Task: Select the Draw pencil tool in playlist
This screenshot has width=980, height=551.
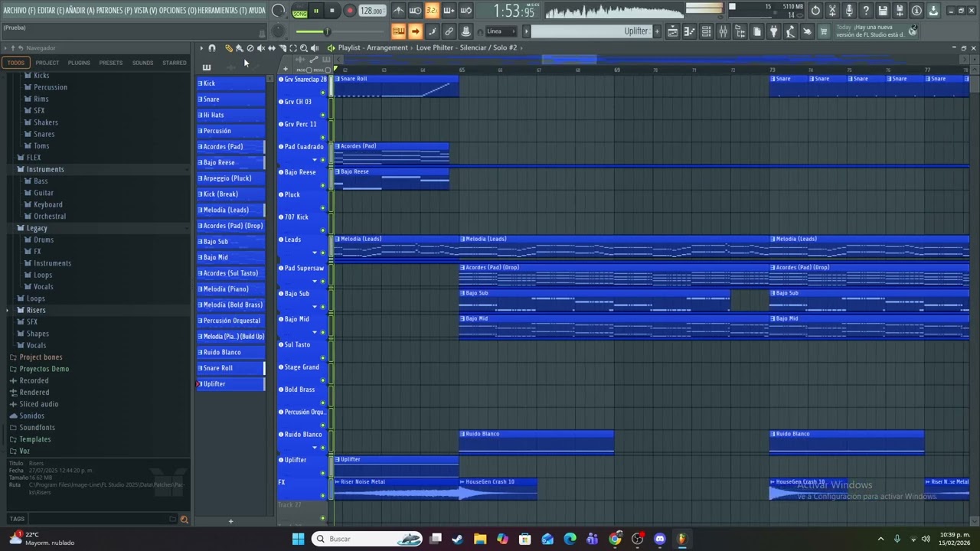Action: pos(228,48)
